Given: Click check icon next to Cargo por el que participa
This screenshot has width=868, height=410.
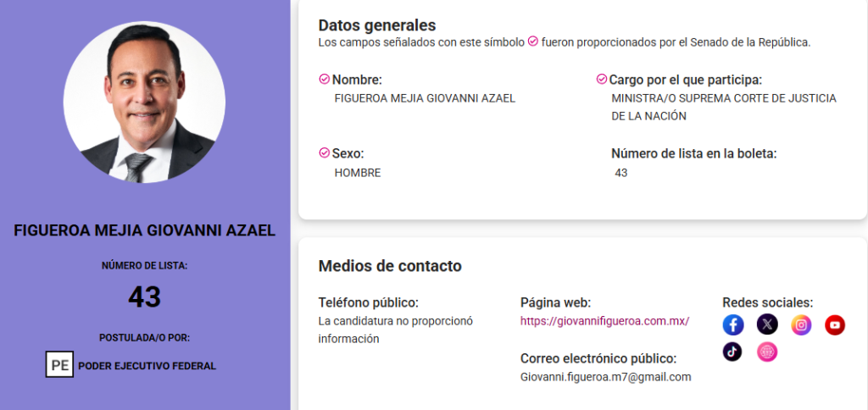Looking at the screenshot, I should pos(602,80).
